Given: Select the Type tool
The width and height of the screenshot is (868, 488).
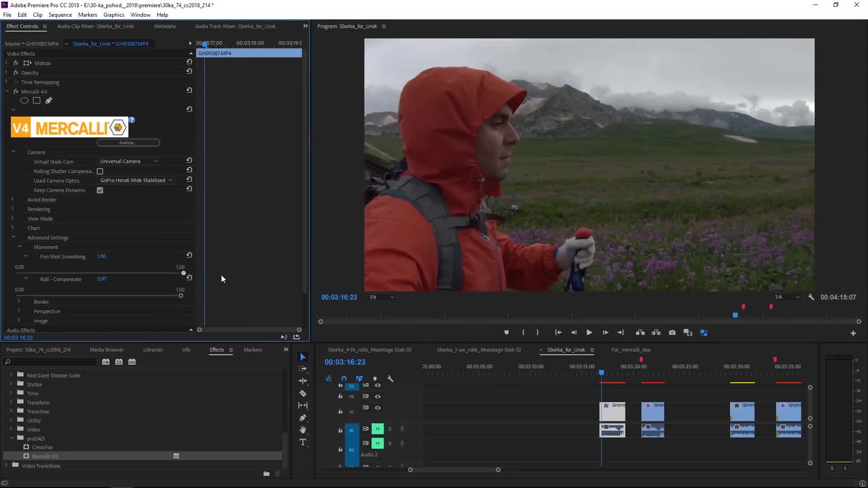Looking at the screenshot, I should [303, 442].
